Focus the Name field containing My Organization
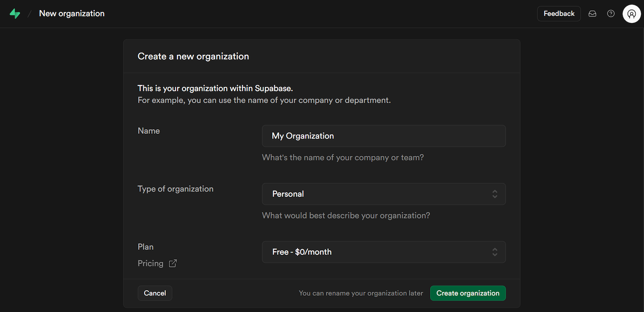Screen dimensions: 644x312 pyautogui.click(x=383, y=136)
